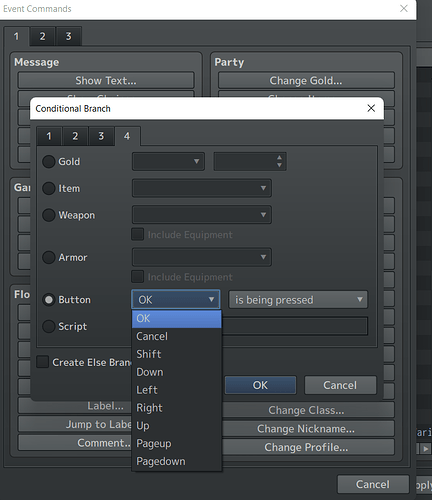The height and width of the screenshot is (500, 432).
Task: Select the Script radio button
Action: pyautogui.click(x=49, y=326)
